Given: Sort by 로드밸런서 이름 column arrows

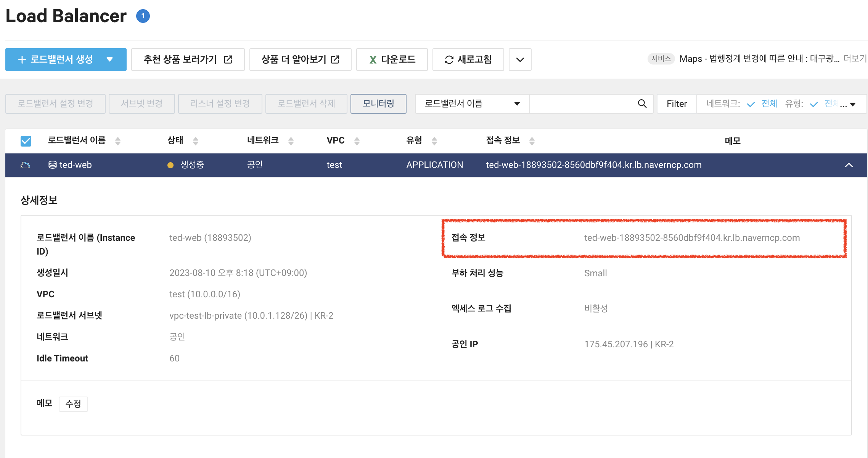Looking at the screenshot, I should (118, 141).
